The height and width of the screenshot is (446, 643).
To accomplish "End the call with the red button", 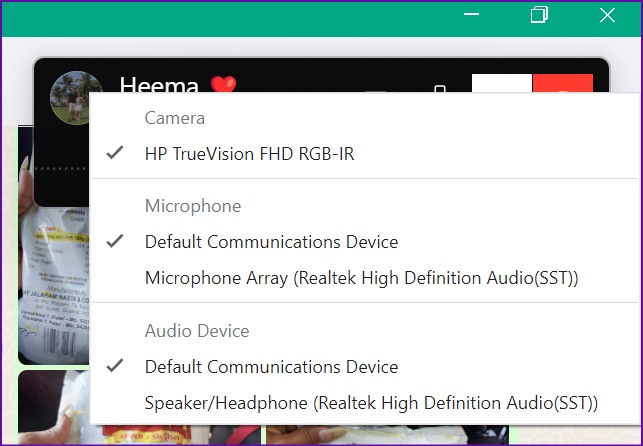I will (563, 84).
